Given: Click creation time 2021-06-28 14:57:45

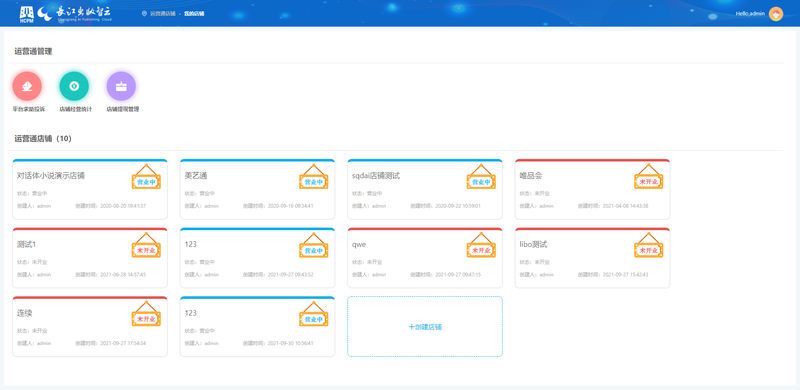Looking at the screenshot, I should point(123,275).
